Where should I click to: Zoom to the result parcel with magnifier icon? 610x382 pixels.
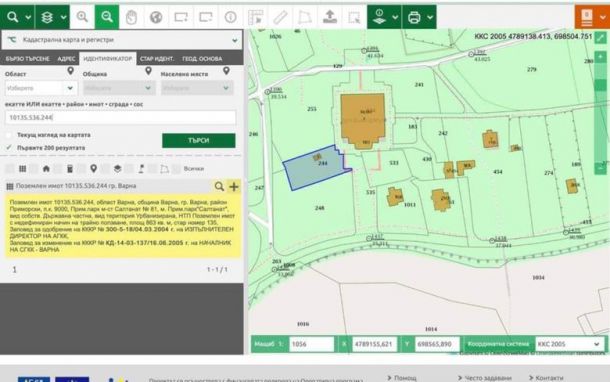pos(219,186)
